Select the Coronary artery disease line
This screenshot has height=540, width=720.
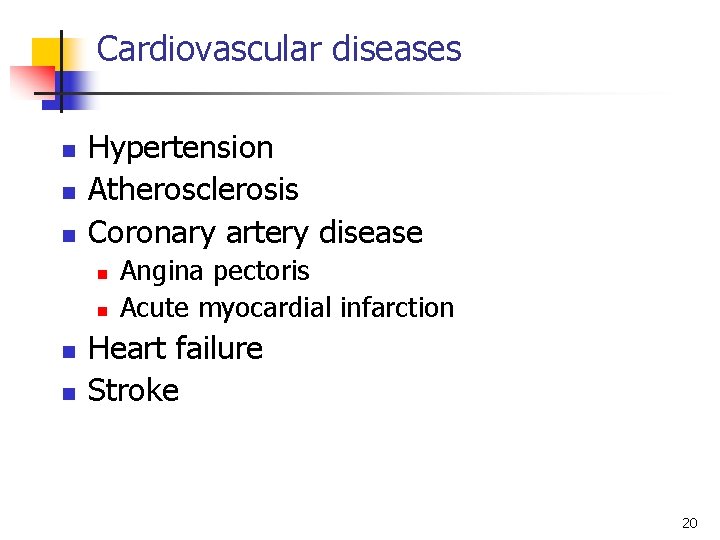(x=255, y=233)
